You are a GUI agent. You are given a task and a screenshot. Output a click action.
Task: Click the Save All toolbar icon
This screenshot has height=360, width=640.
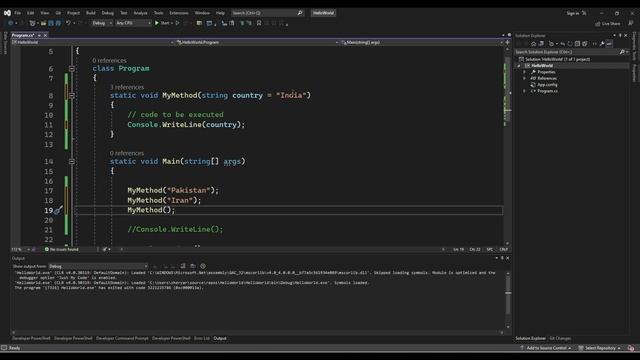(58, 23)
